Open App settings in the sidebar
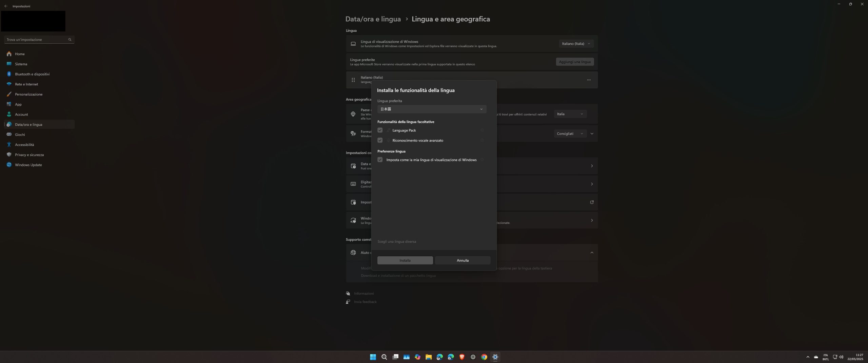 (x=39, y=104)
